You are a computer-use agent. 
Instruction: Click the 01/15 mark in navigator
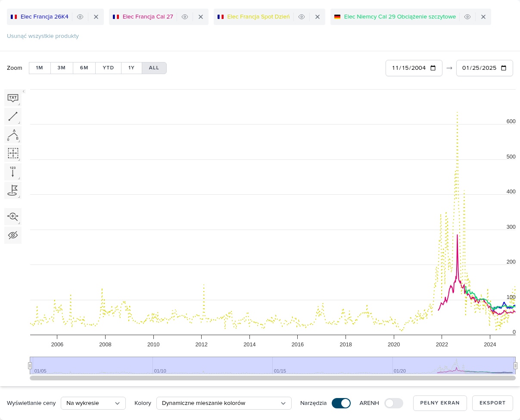point(280,371)
